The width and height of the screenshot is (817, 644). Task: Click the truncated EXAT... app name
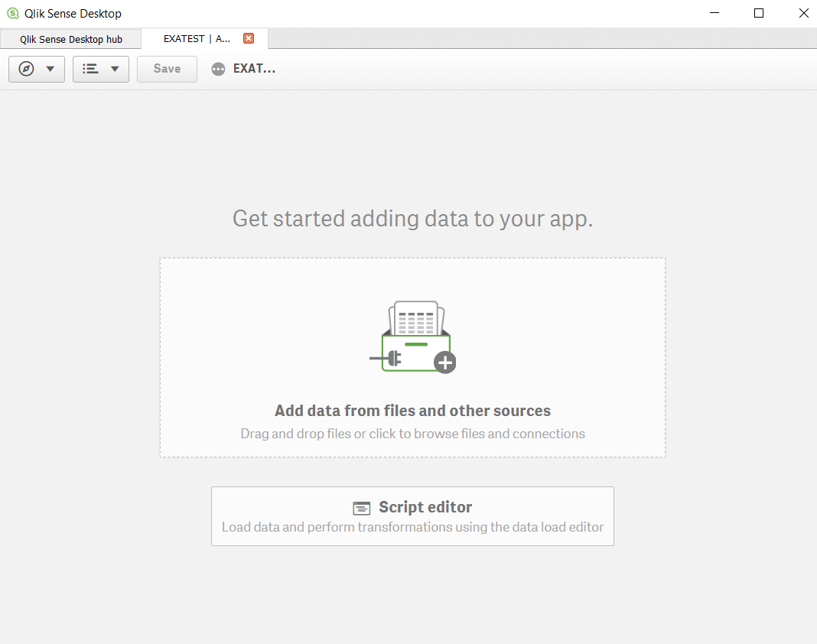(254, 69)
